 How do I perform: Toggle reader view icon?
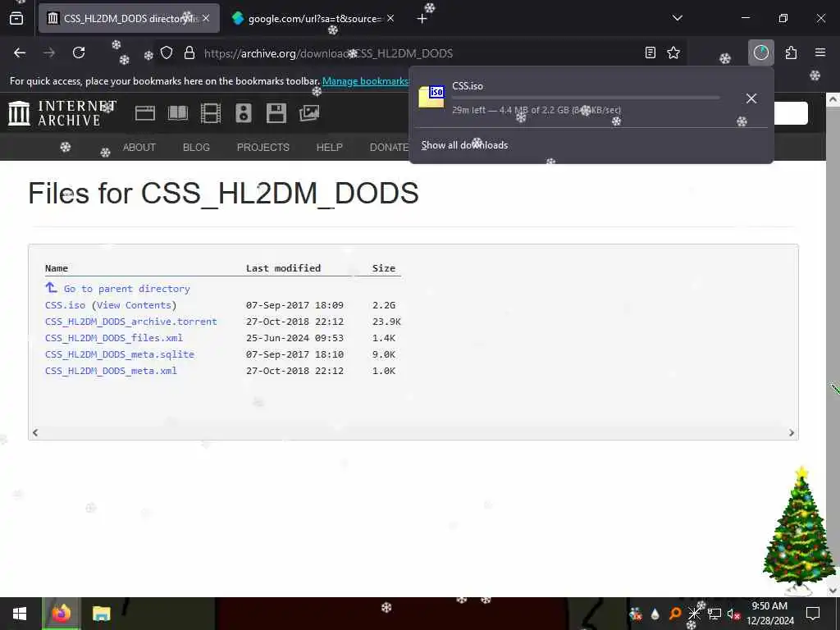click(x=650, y=52)
